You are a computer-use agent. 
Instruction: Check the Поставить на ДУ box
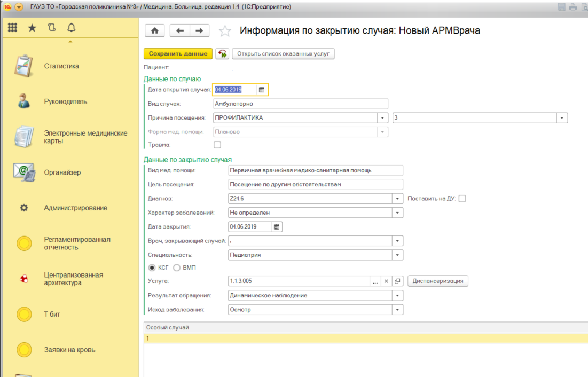[x=462, y=199]
